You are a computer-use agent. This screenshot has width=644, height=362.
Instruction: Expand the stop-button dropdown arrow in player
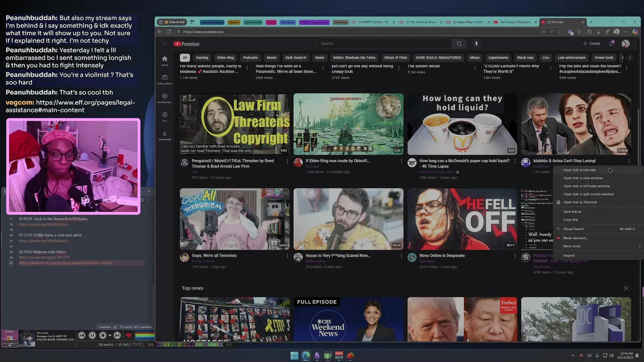coord(109,335)
